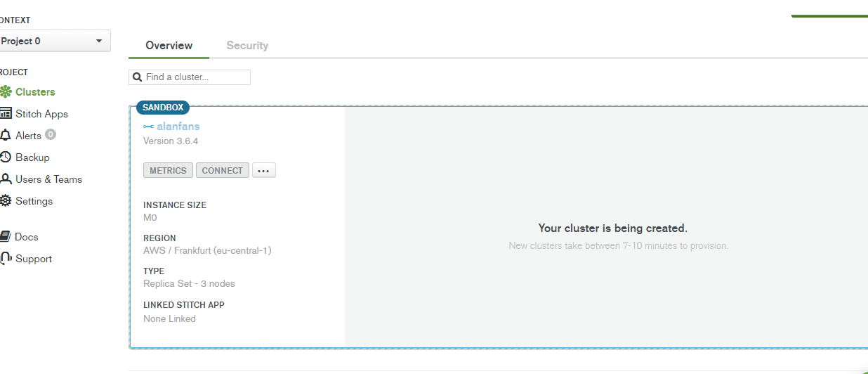Click the Users & Teams person icon
868x374 pixels.
click(6, 179)
